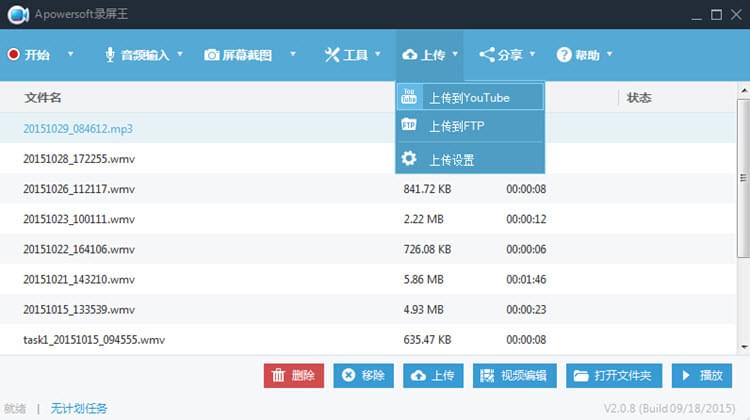Image resolution: width=750 pixels, height=420 pixels.
Task: Click the FTP icon in the upload menu
Action: coord(409,125)
